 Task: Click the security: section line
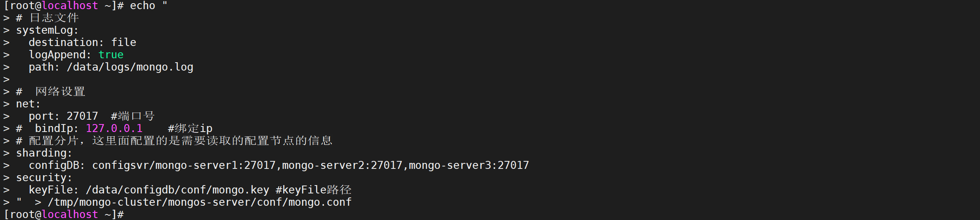[x=44, y=178]
